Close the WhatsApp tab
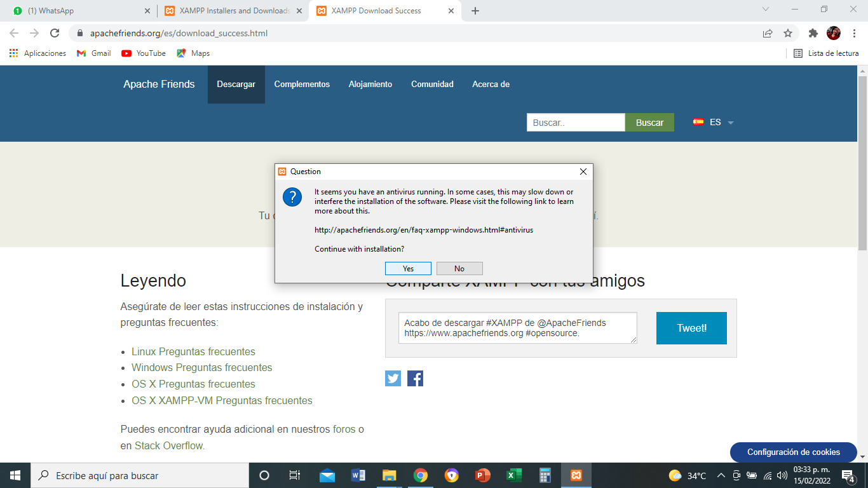This screenshot has width=868, height=488. coord(147,11)
